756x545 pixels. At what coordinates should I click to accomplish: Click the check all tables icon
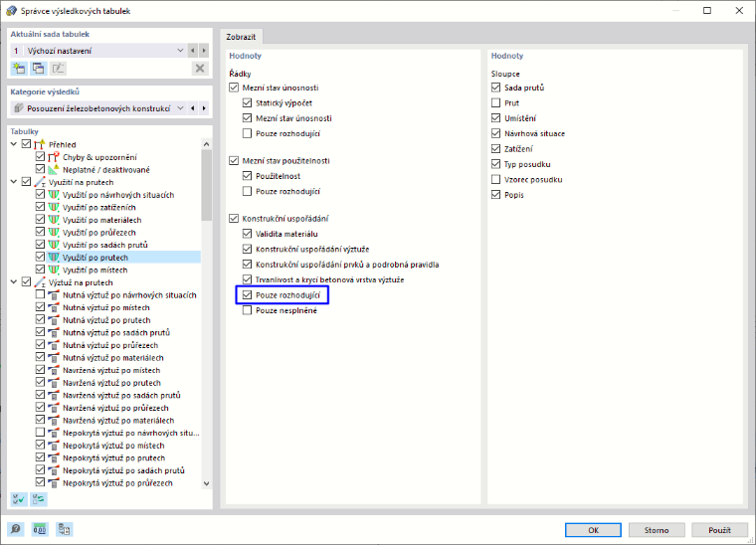click(18, 499)
